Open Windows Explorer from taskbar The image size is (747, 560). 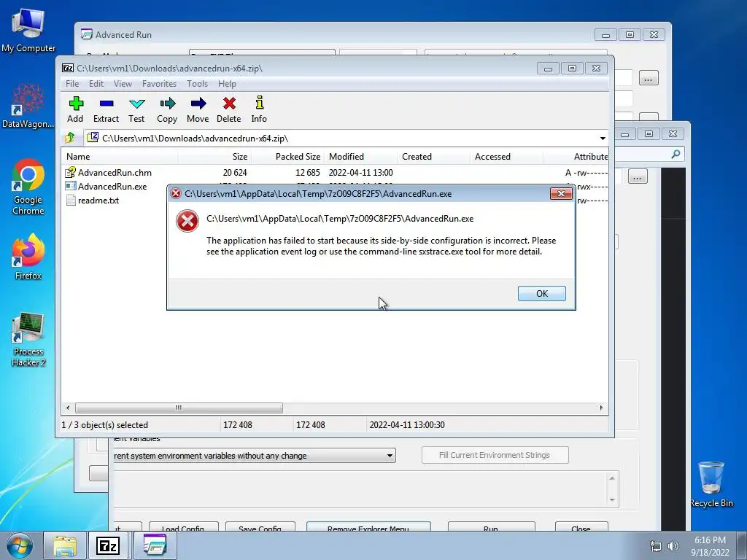(65, 545)
